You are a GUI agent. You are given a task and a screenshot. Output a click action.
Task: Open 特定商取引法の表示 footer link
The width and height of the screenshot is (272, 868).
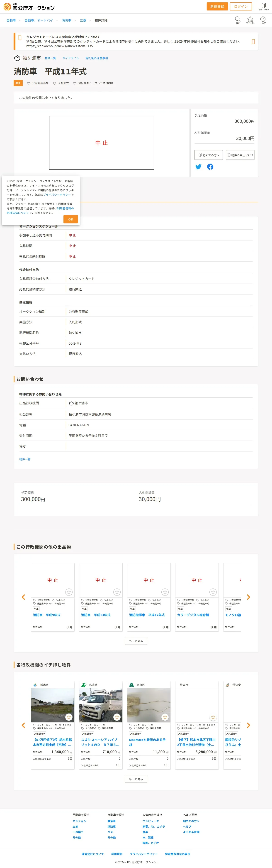(x=178, y=854)
